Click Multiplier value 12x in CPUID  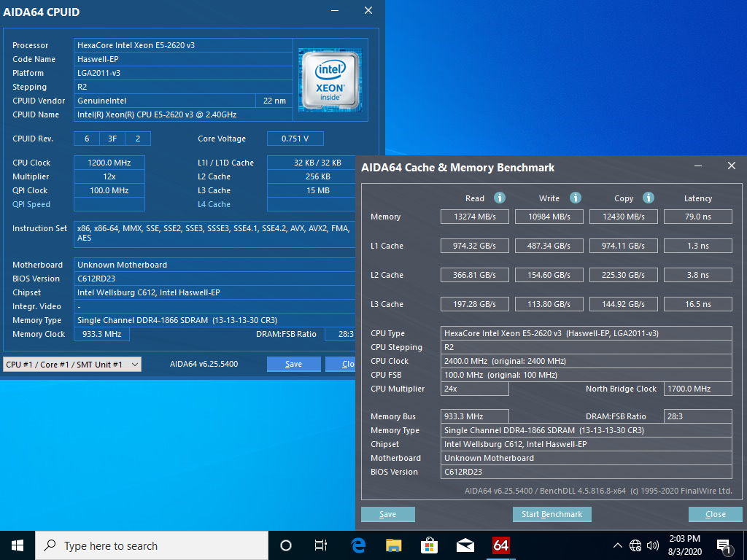(x=109, y=176)
